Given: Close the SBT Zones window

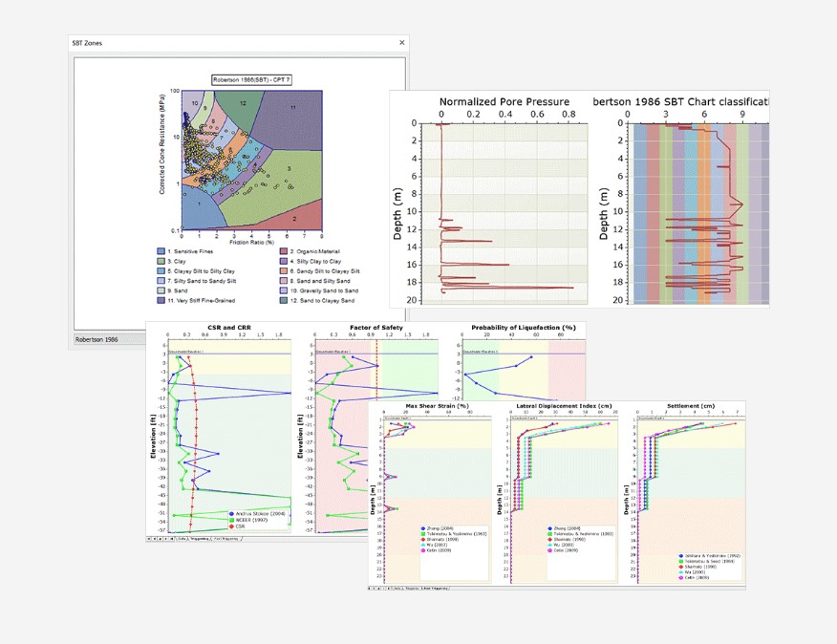Looking at the screenshot, I should tap(402, 43).
